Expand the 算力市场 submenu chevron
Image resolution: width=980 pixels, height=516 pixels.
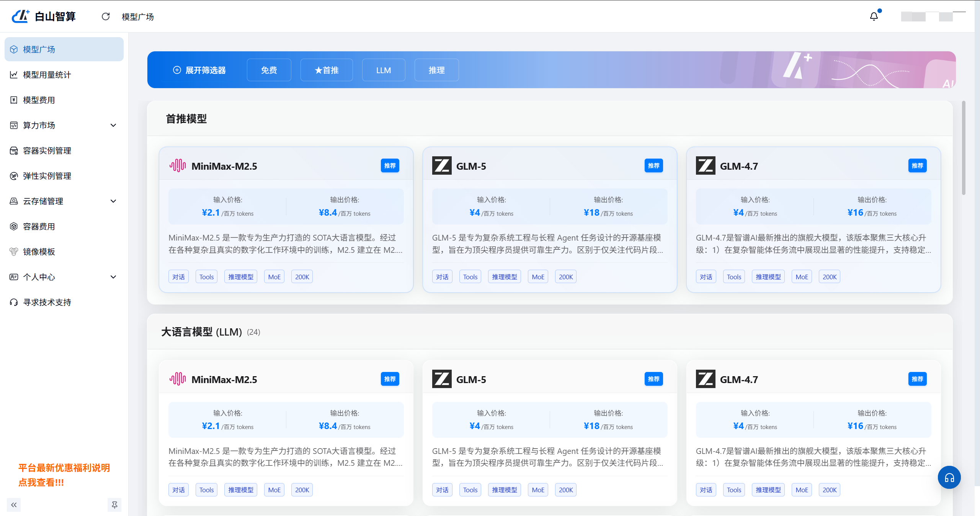coord(113,125)
